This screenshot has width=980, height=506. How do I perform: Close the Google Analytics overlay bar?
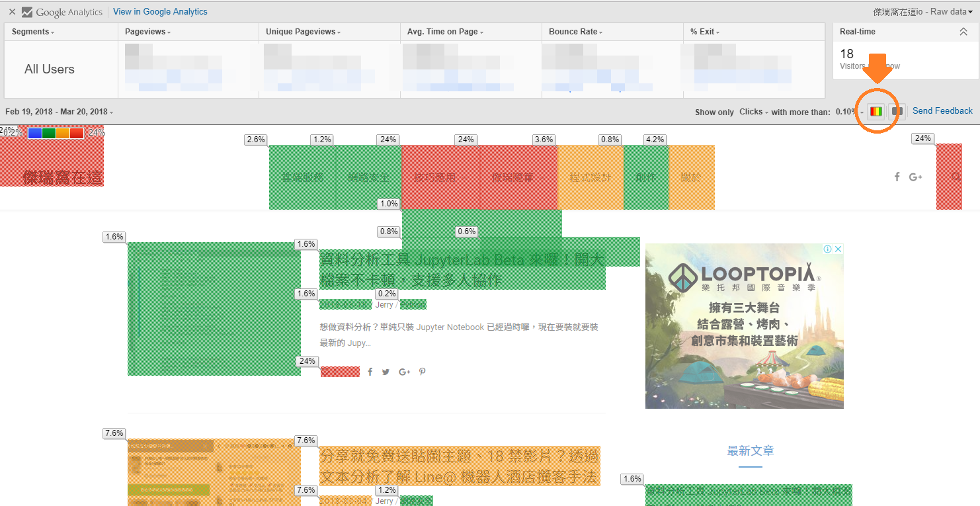[x=12, y=12]
